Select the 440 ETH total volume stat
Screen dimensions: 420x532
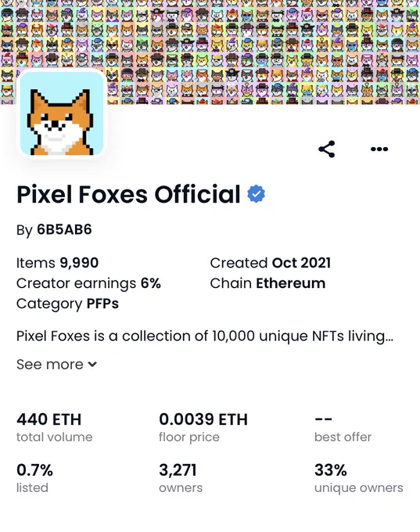[54, 427]
